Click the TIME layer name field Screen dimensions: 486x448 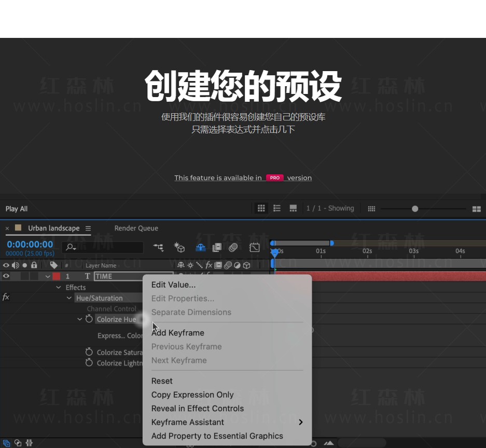point(134,276)
